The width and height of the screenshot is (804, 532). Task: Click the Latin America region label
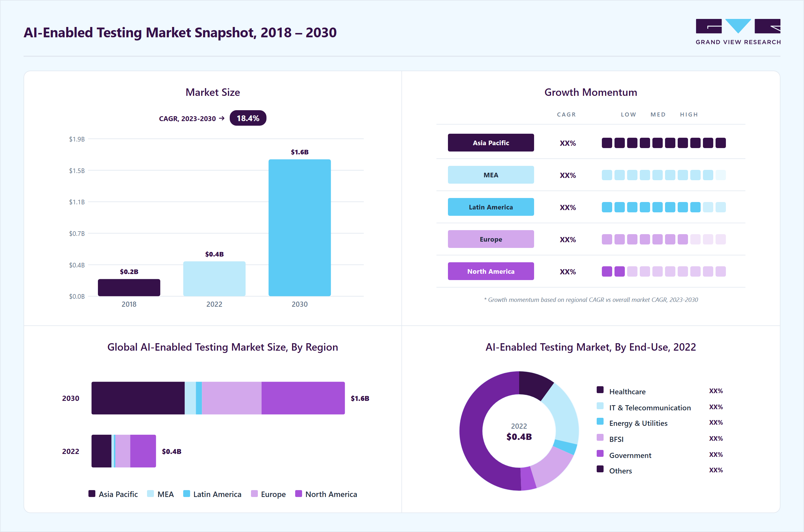pos(491,207)
